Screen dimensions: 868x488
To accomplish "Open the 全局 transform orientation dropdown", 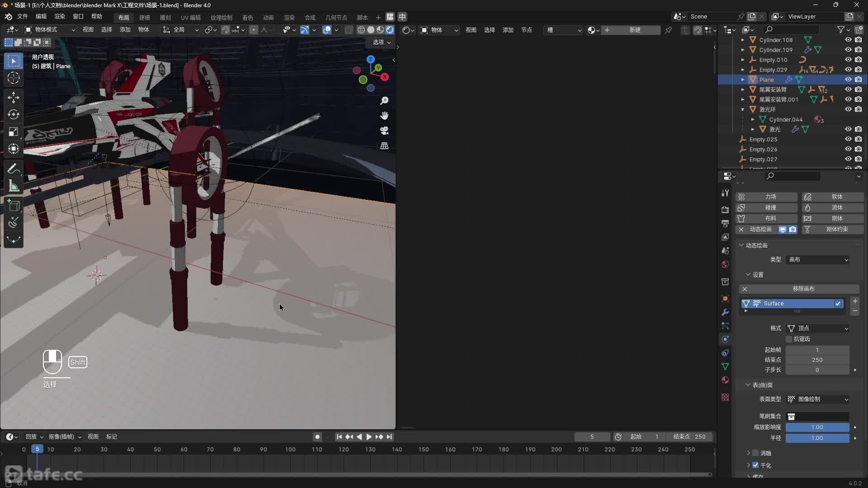I will 181,30.
